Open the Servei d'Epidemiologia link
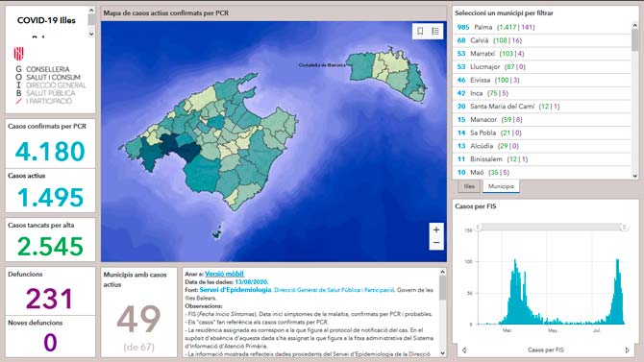Screen dimensions: 644x362 click(x=235, y=290)
